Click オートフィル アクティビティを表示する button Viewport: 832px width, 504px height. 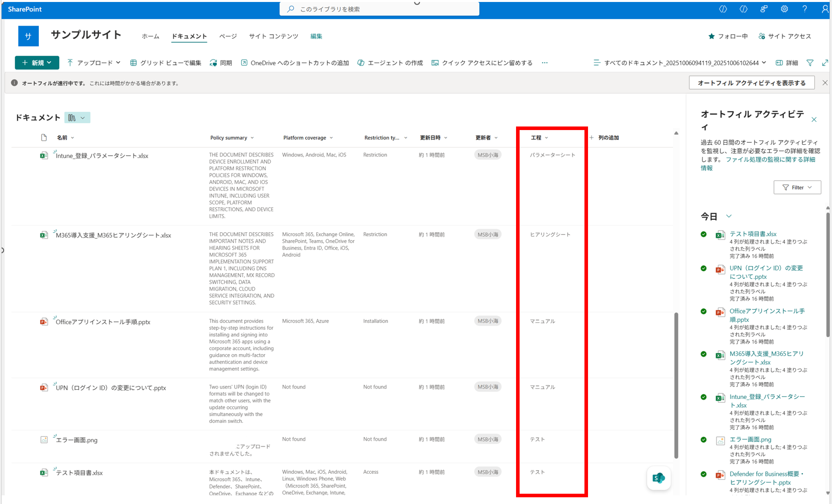(x=751, y=83)
